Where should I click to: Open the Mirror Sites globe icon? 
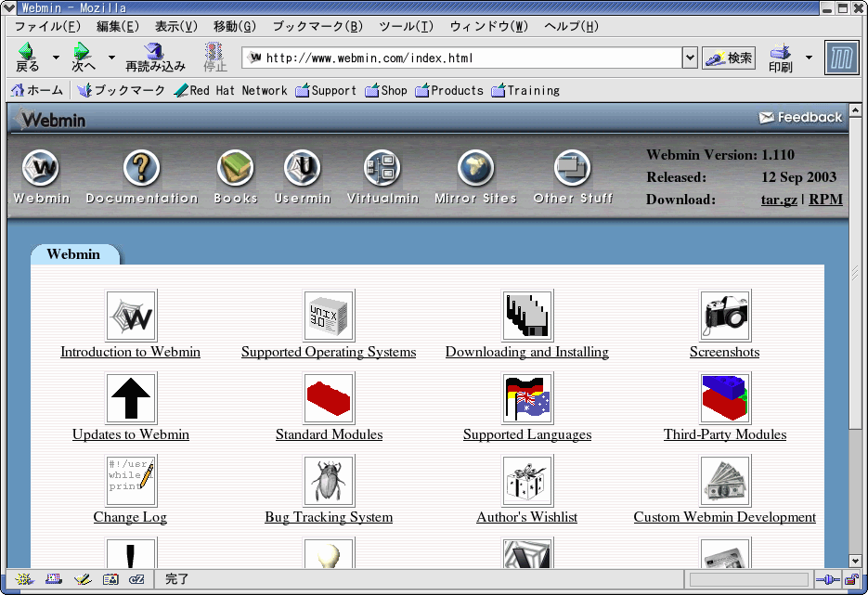(475, 168)
